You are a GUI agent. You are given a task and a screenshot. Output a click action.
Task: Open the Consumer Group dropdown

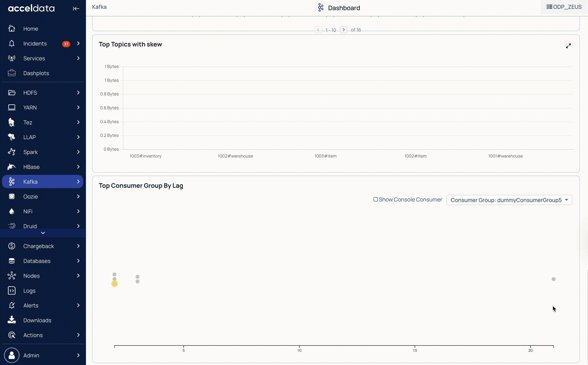509,200
